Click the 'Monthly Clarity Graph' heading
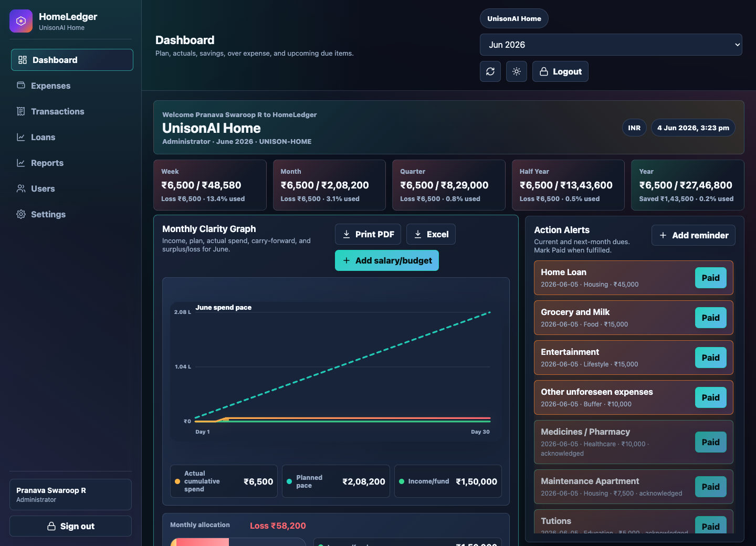 click(209, 229)
